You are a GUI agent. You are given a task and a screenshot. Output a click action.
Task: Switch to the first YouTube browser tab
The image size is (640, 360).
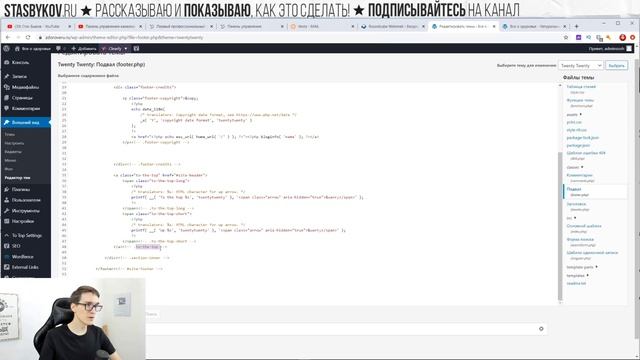(37, 26)
